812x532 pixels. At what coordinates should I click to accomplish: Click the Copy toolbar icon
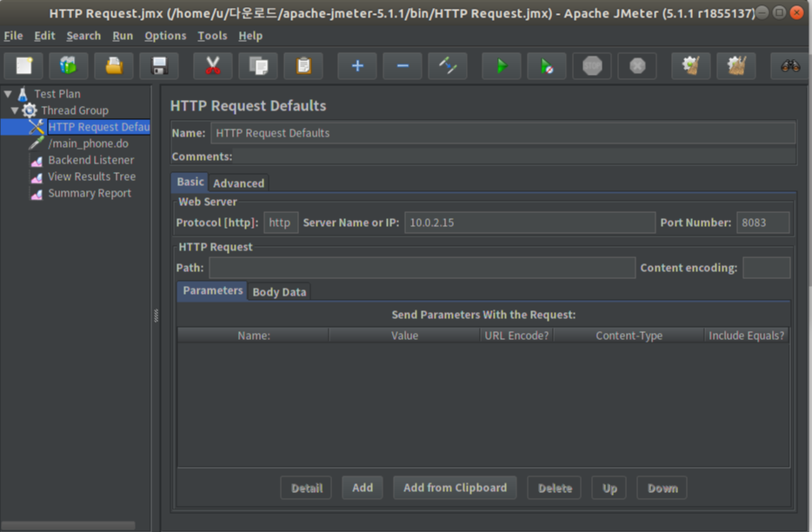pos(258,66)
